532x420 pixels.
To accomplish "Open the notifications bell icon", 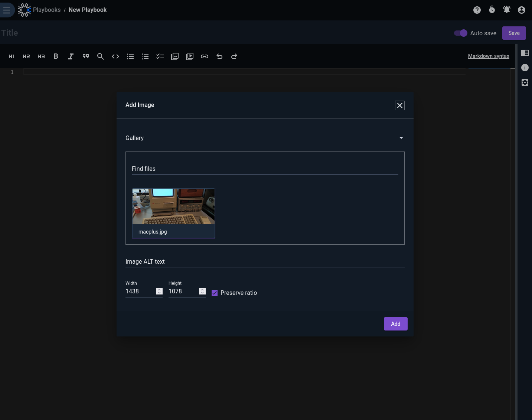I will pos(507,10).
